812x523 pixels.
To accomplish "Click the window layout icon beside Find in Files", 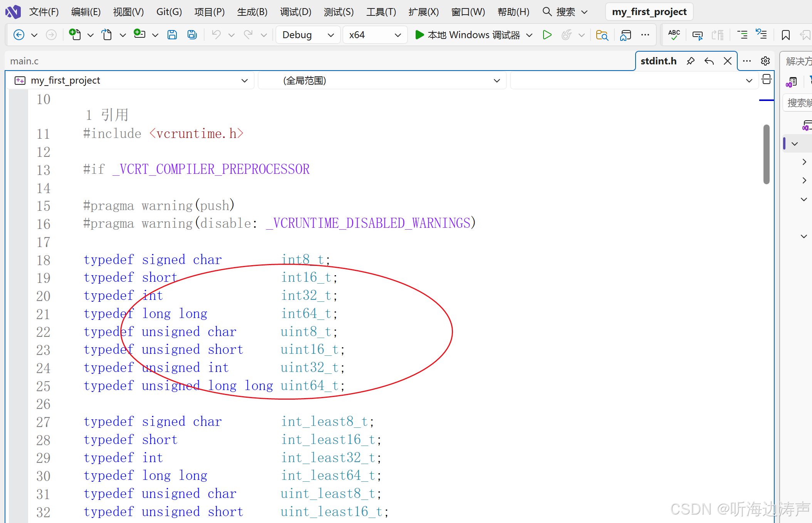I will (x=626, y=35).
